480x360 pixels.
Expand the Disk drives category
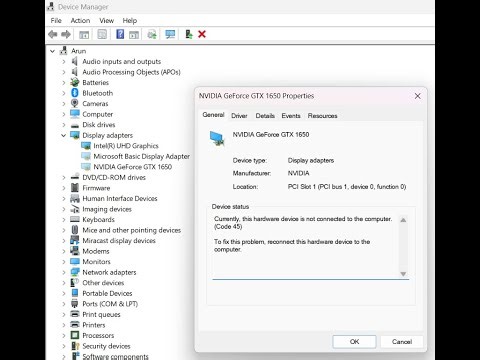[64, 125]
